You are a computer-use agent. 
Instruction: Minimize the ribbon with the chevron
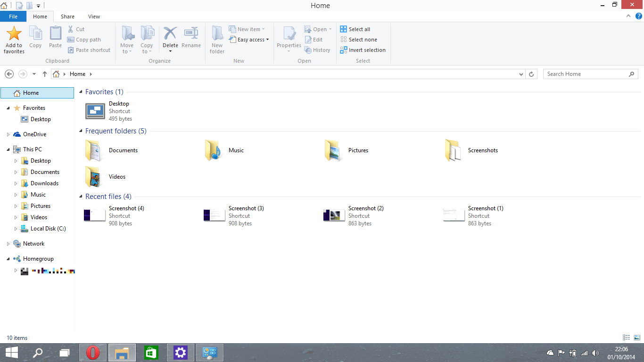[628, 16]
